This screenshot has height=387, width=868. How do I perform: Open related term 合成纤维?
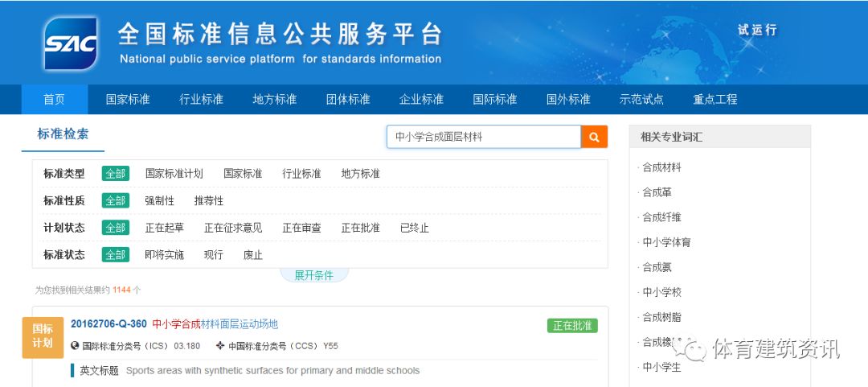click(x=661, y=217)
